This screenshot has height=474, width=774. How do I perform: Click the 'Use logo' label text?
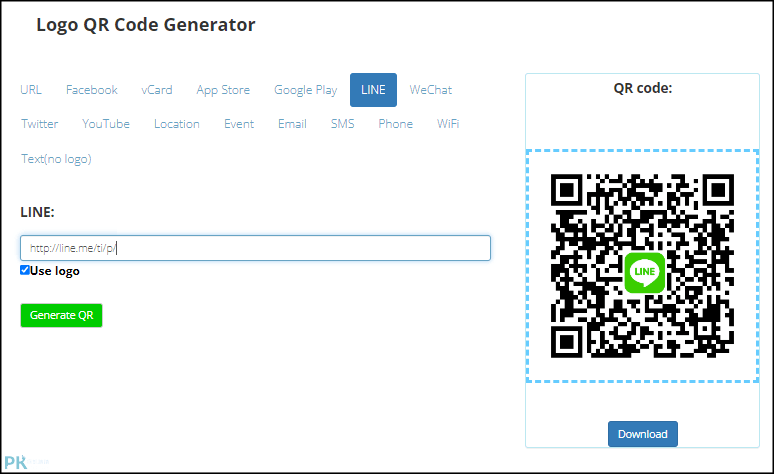tap(55, 271)
